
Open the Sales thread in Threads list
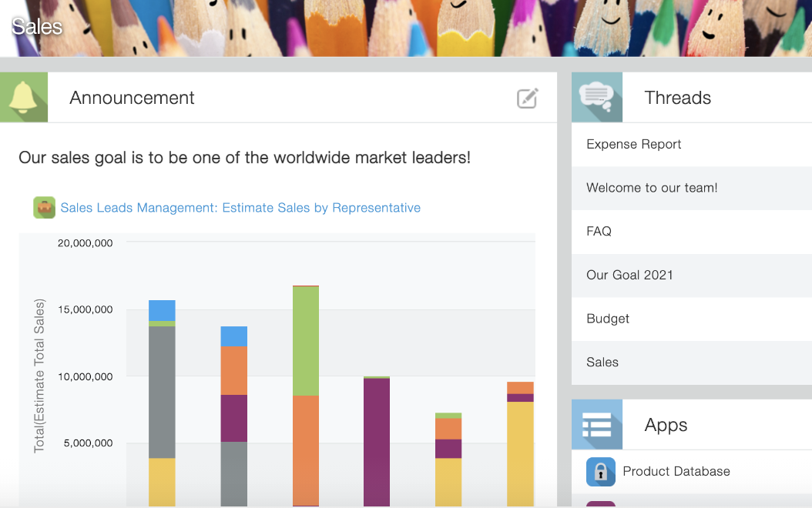pos(692,362)
